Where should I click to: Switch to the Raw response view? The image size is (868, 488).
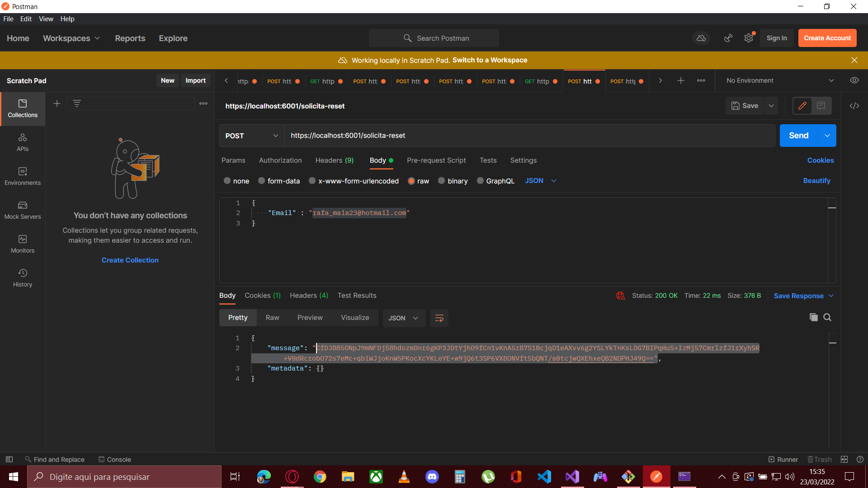point(273,318)
